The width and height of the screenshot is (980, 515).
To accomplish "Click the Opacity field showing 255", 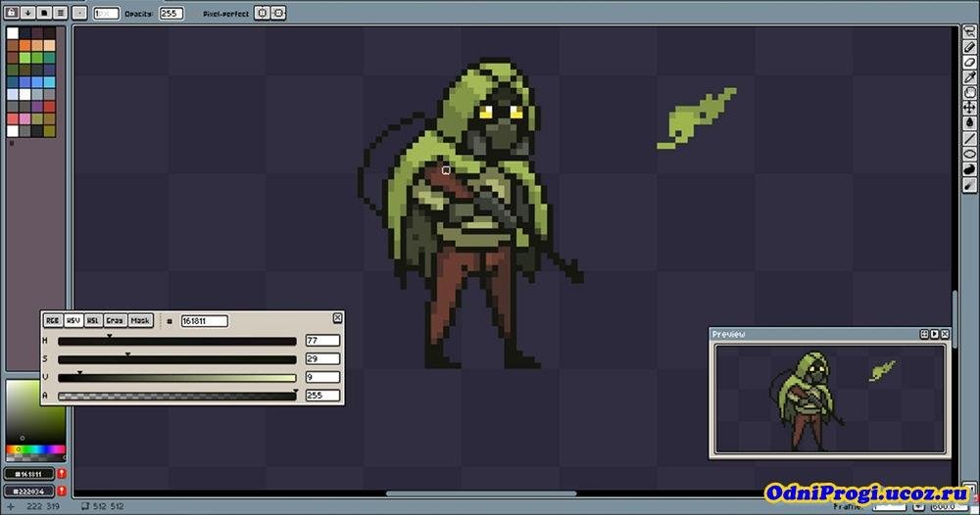I will [171, 13].
